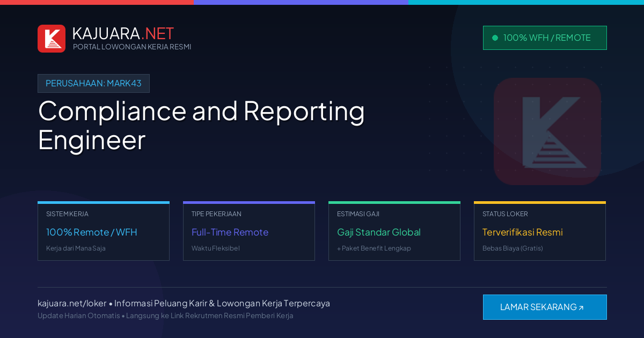Click the arrow icon on LAMAR SEKARANG
The height and width of the screenshot is (338, 644).
click(581, 308)
